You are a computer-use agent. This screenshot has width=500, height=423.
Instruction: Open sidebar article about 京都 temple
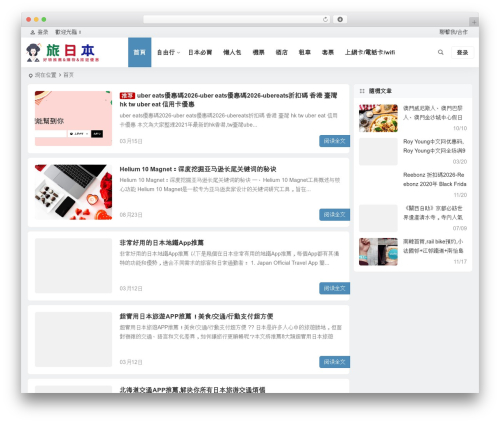(433, 213)
